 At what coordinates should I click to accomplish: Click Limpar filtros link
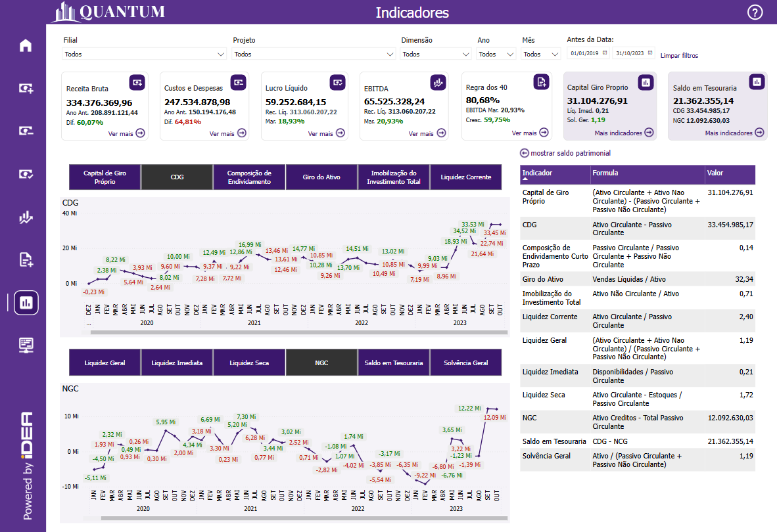679,56
